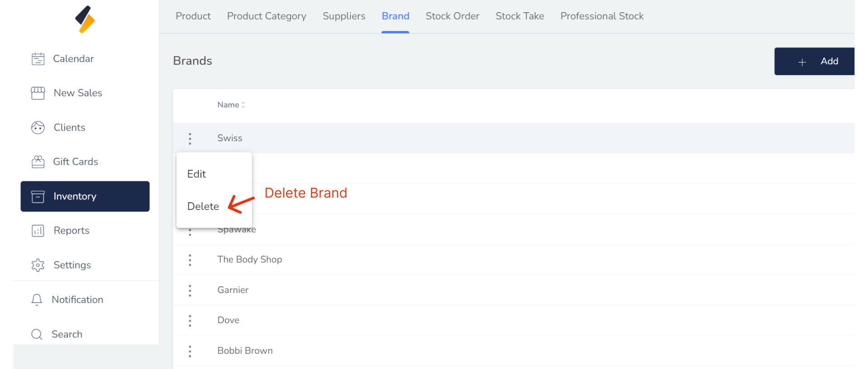Screen dimensions: 868x369
Task: Click the Clients face icon
Action: (x=38, y=128)
